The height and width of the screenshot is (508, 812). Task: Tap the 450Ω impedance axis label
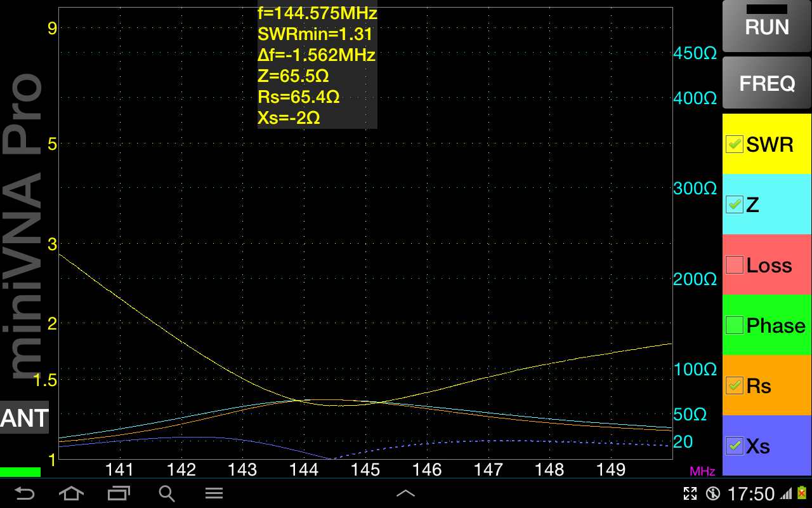pos(694,53)
